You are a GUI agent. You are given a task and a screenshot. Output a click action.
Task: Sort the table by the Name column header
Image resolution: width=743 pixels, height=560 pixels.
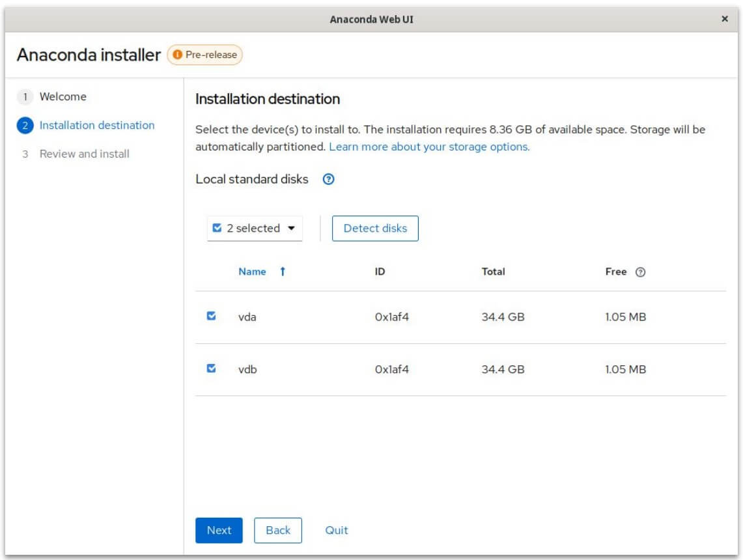(x=252, y=272)
